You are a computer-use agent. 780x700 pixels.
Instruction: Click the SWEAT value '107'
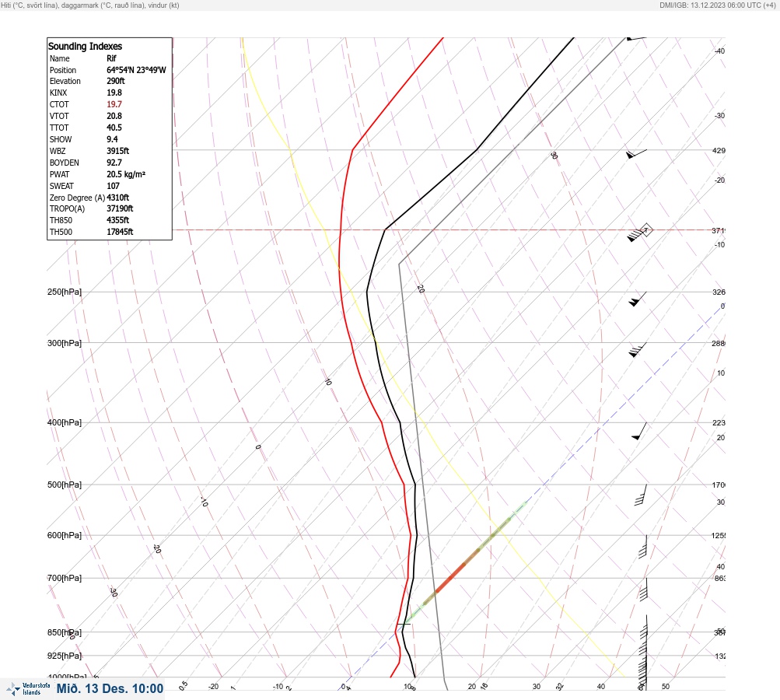click(x=113, y=186)
